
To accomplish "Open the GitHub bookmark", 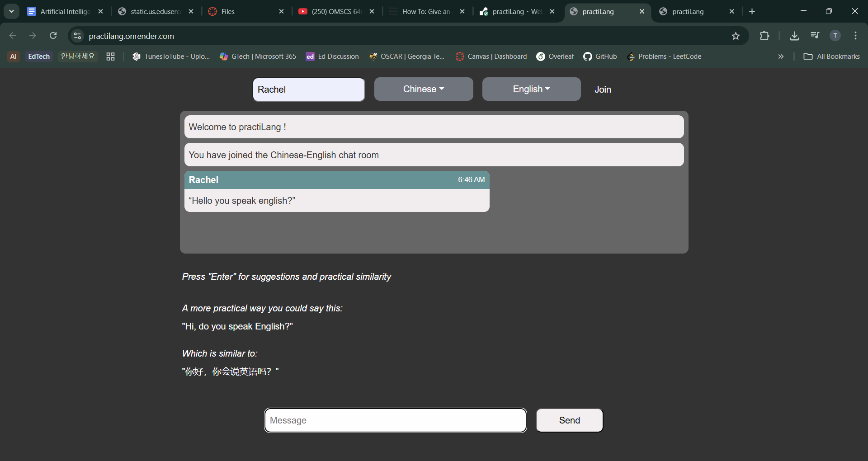I will tap(600, 56).
